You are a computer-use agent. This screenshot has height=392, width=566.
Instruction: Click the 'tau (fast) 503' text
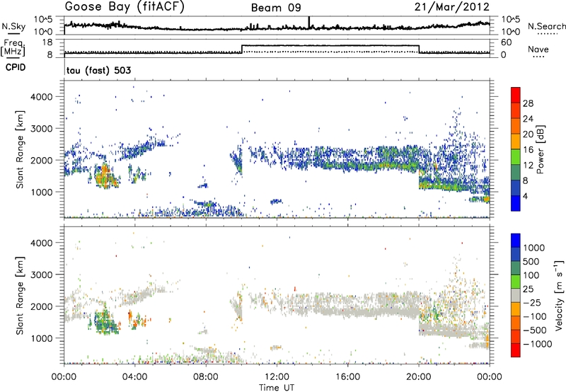(98, 70)
